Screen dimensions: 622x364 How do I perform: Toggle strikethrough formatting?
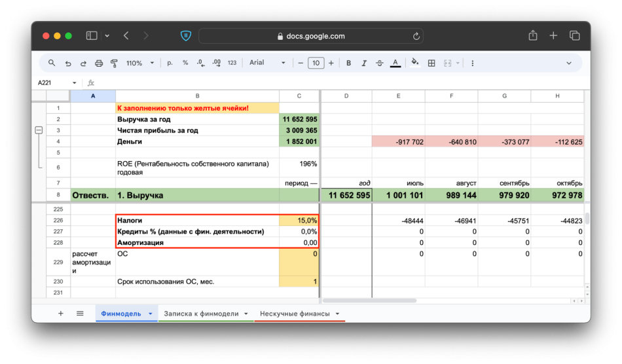[x=380, y=64]
